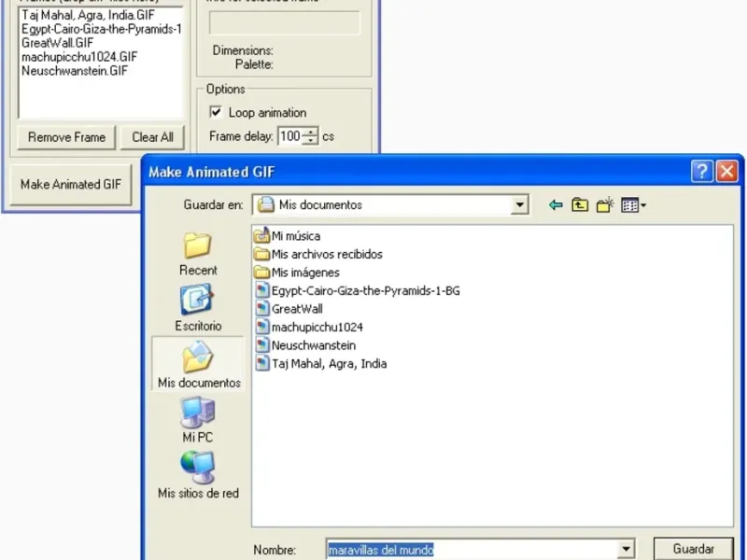Screen dimensions: 747x560
Task: Open Mis sitios de red shortcut
Action: (198, 474)
